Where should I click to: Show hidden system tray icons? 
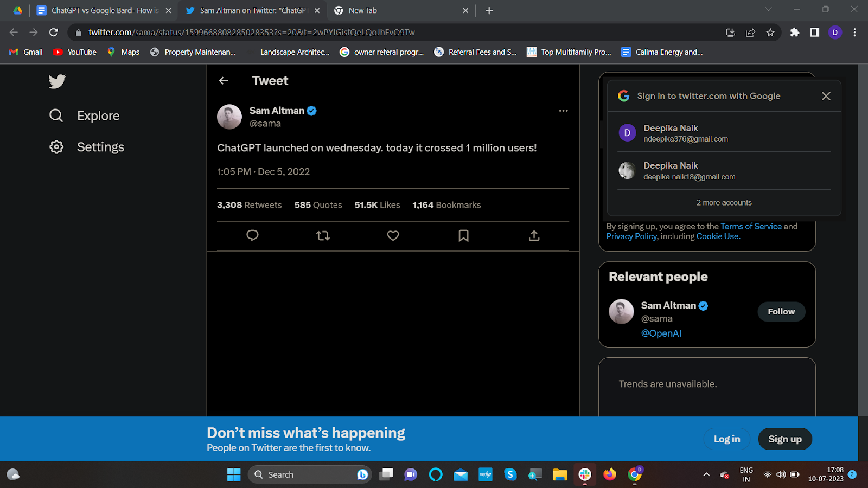click(x=706, y=475)
